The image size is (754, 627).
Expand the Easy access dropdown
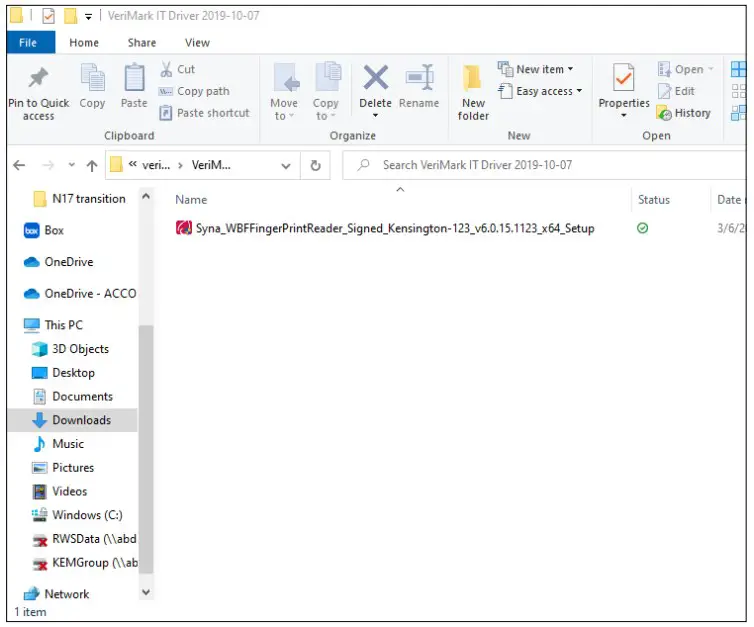[x=540, y=91]
